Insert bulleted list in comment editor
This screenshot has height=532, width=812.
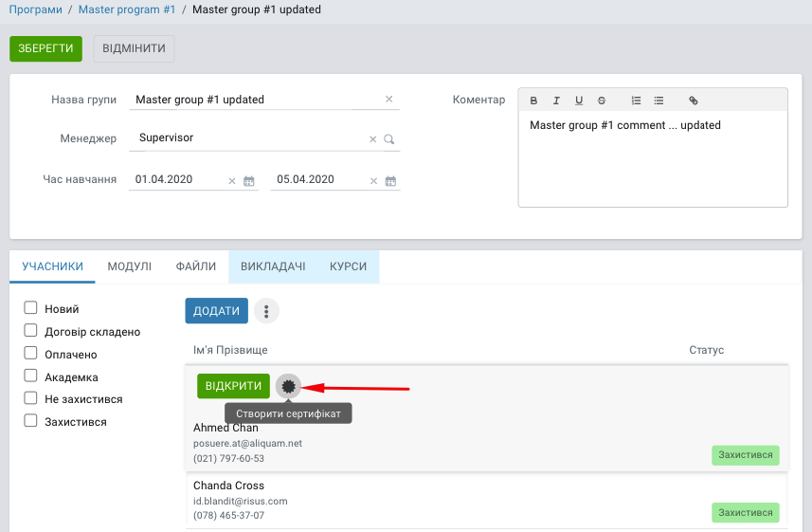point(659,101)
